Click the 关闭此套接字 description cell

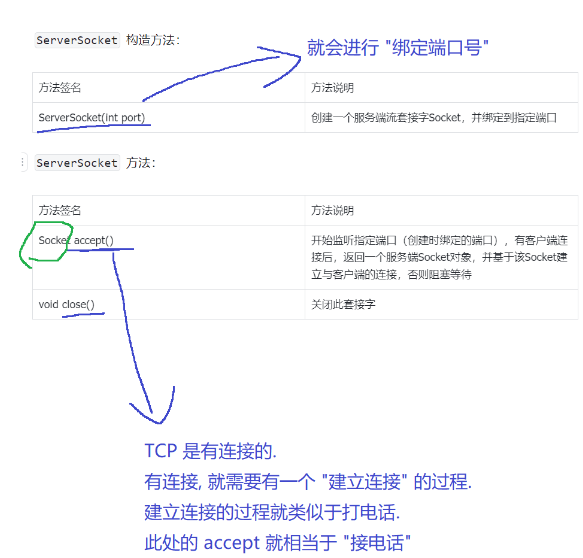[441, 304]
